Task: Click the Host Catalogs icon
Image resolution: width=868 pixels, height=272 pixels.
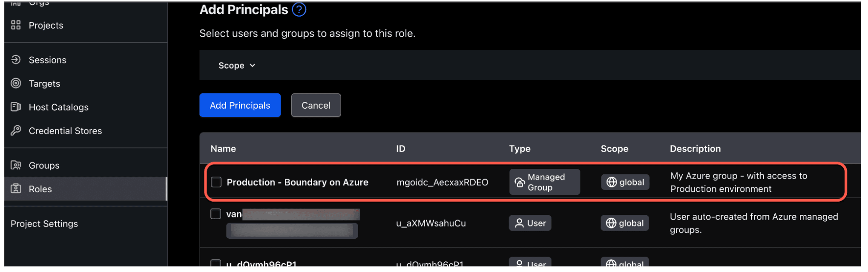Action: pyautogui.click(x=16, y=107)
